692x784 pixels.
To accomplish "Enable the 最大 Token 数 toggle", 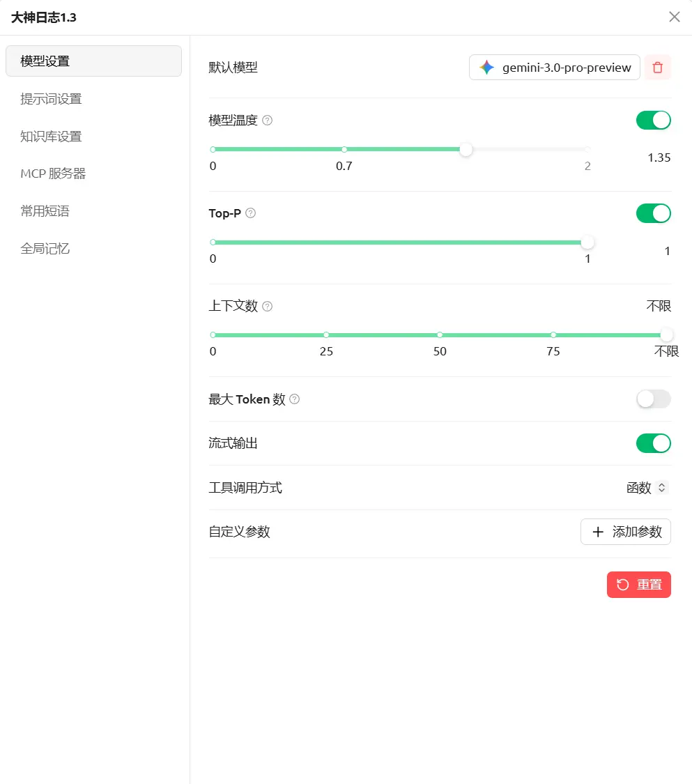I will tap(653, 399).
